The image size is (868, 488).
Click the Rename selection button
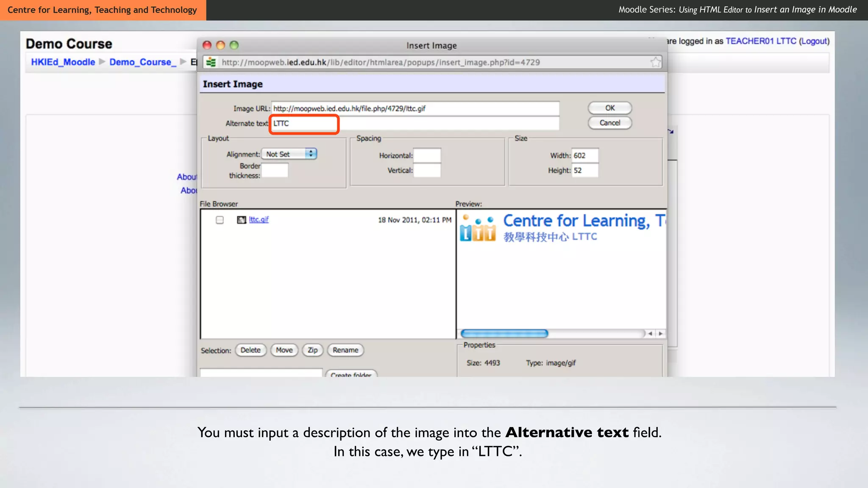[345, 350]
